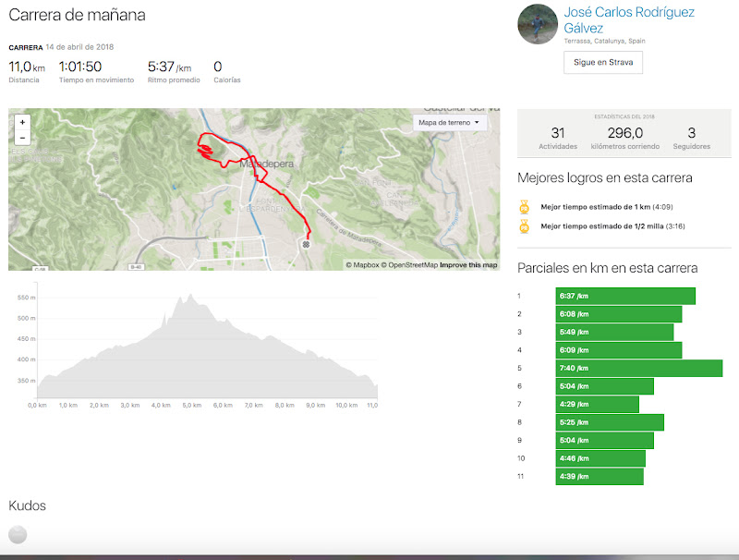Click the peak of the elevation chart
The height and width of the screenshot is (560, 739).
point(189,296)
